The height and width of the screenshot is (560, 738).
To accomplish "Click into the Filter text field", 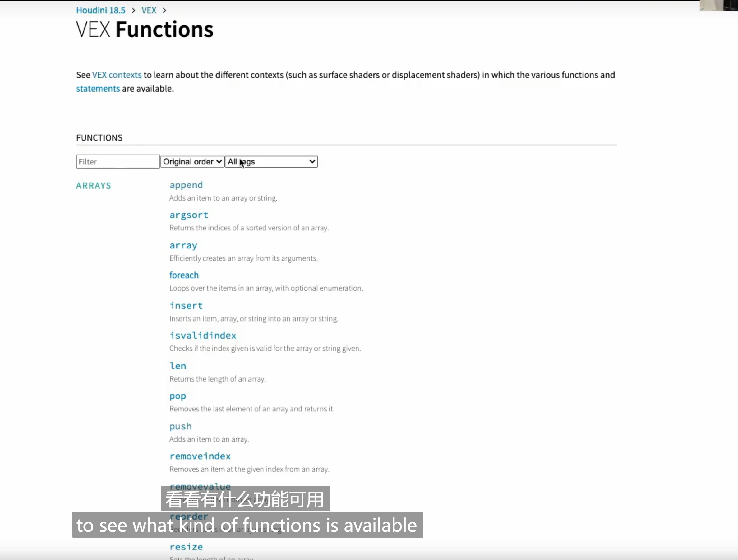I will [118, 161].
